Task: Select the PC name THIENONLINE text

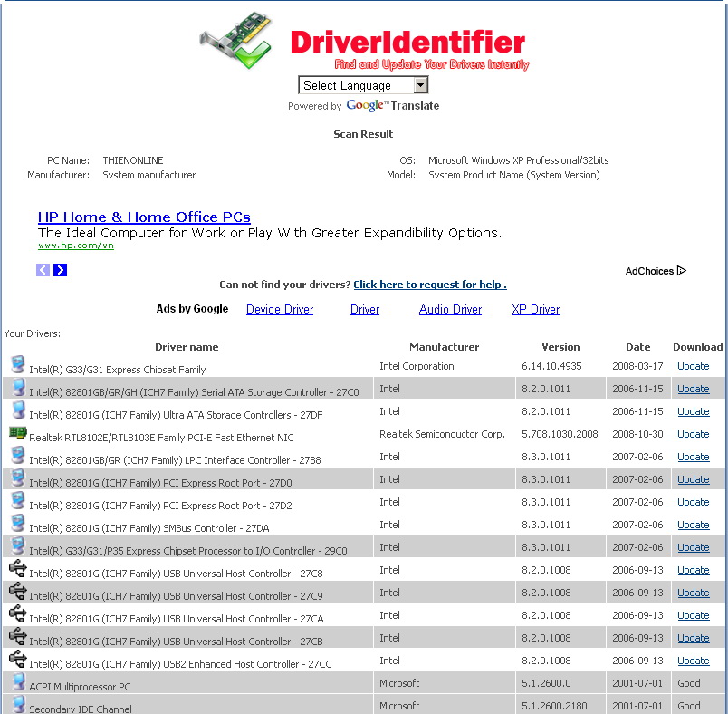Action: (133, 160)
